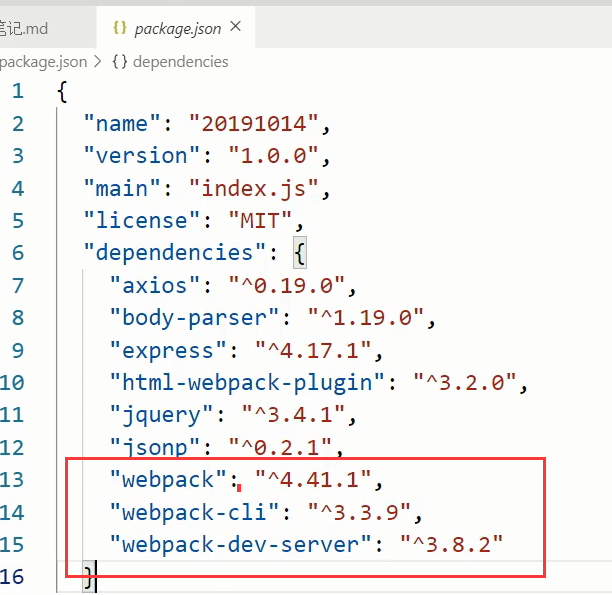Select package.json in the breadcrumb

pos(43,62)
